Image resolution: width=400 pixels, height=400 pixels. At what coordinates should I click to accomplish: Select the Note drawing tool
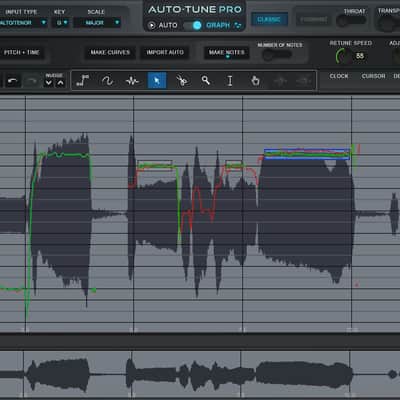[x=82, y=81]
